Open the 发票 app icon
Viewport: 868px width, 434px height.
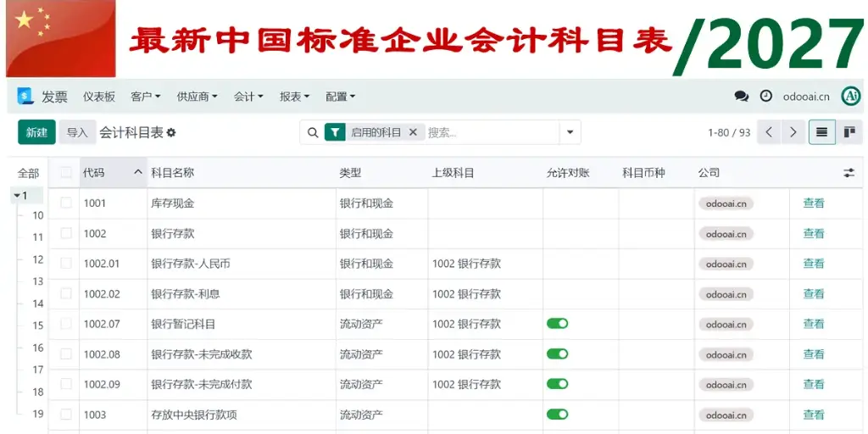(x=25, y=97)
